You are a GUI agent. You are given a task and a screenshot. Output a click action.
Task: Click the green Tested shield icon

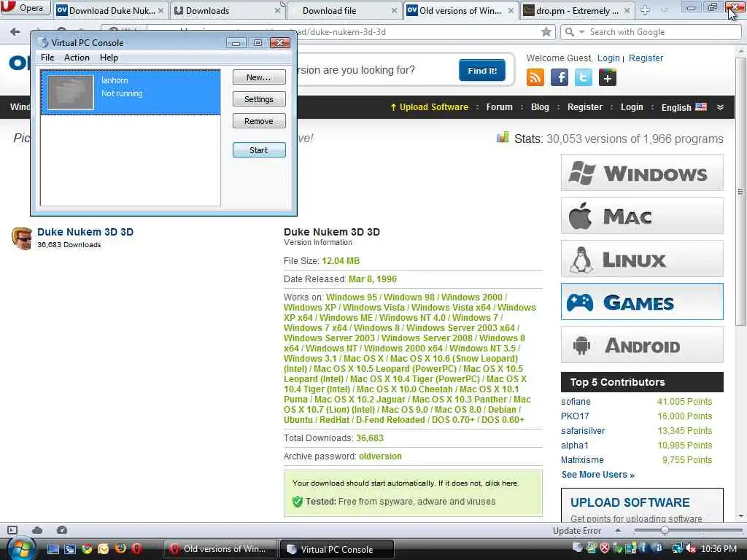click(x=298, y=502)
